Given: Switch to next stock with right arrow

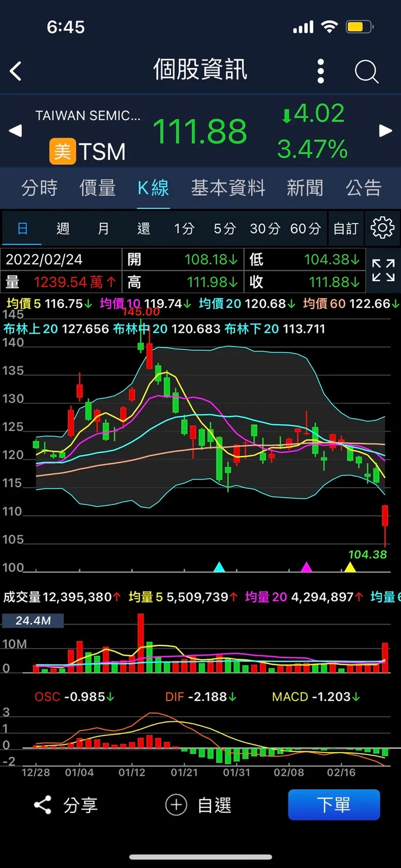Looking at the screenshot, I should tap(385, 131).
